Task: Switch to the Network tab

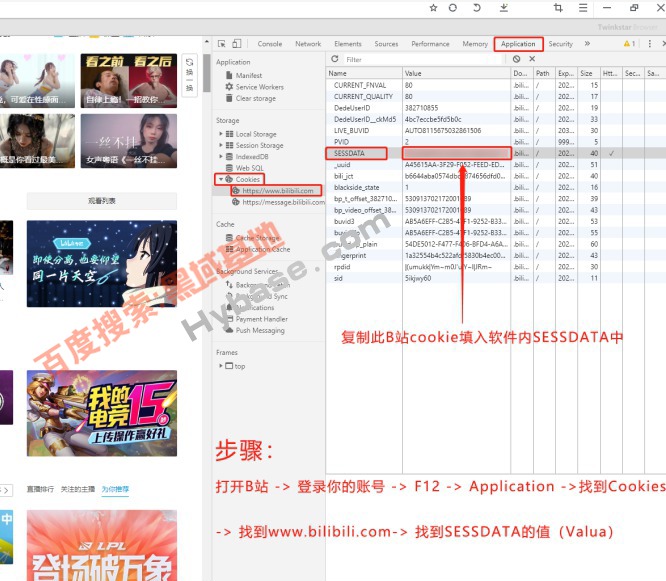Action: 308,44
